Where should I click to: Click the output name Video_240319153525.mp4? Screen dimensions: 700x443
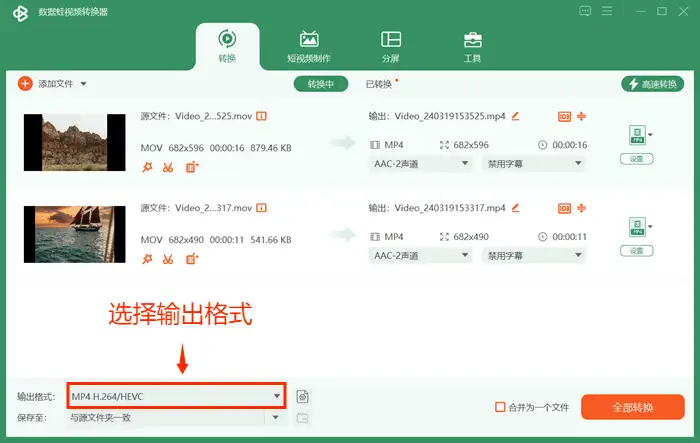pos(450,116)
